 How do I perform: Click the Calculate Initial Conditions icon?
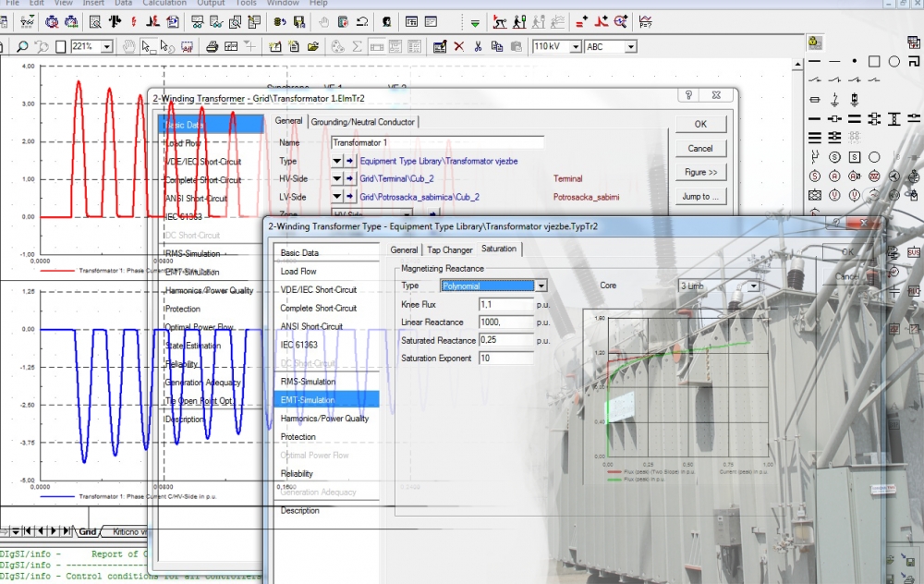tap(500, 22)
